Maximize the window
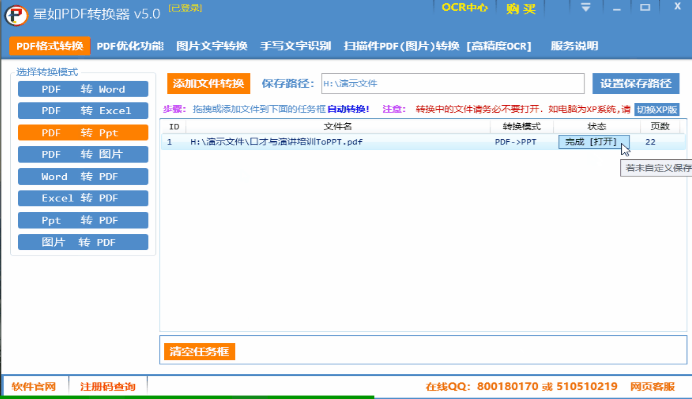This screenshot has width=692, height=399. 645,8
